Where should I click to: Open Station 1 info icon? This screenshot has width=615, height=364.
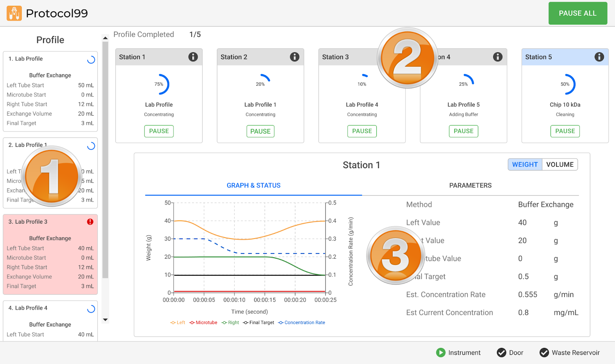coord(193,57)
